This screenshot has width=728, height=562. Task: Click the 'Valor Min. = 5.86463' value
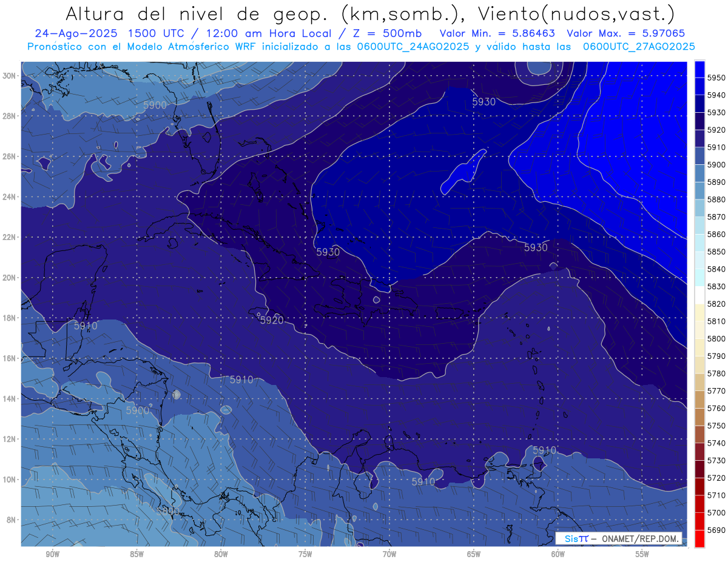click(497, 34)
